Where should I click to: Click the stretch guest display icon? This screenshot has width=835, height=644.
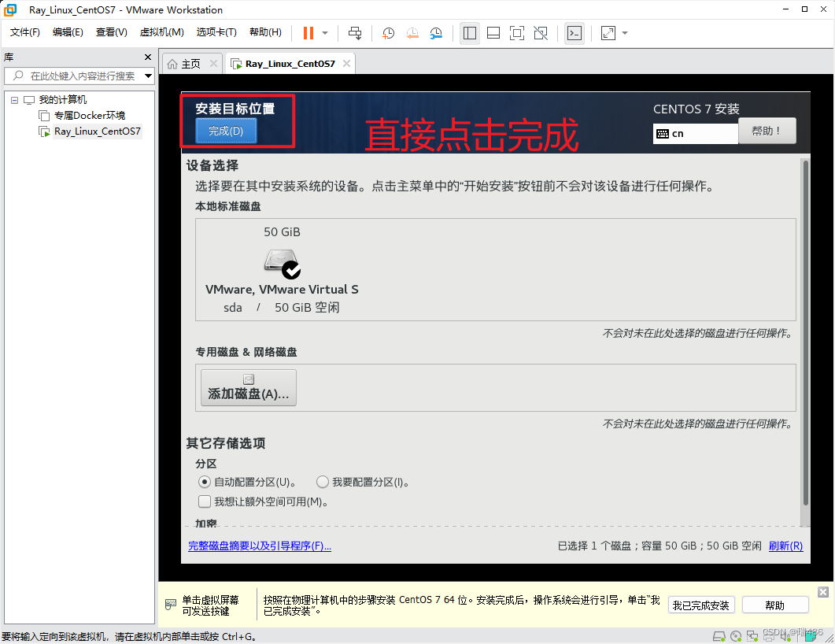point(608,33)
